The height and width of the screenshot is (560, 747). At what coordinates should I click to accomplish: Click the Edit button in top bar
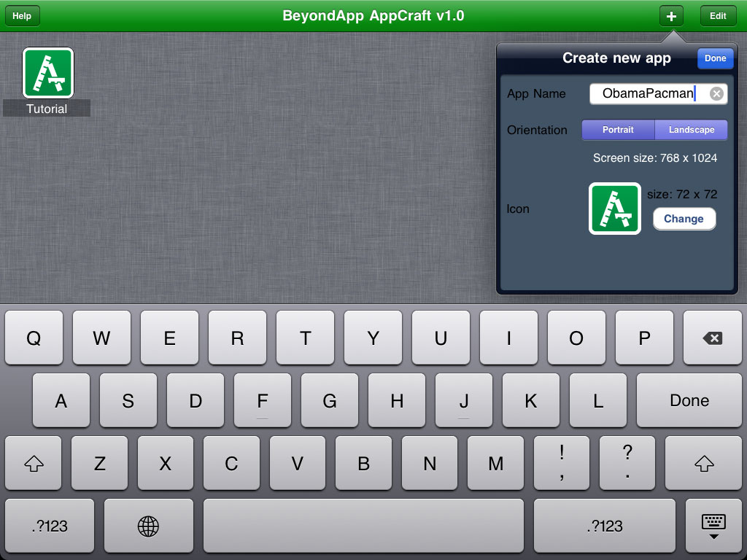tap(718, 16)
